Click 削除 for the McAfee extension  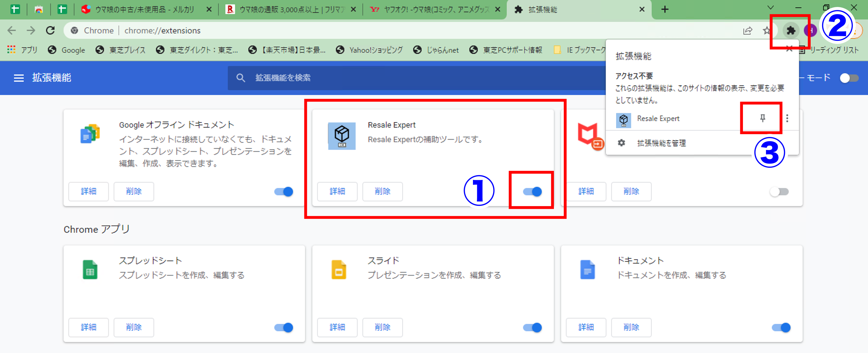pos(631,192)
